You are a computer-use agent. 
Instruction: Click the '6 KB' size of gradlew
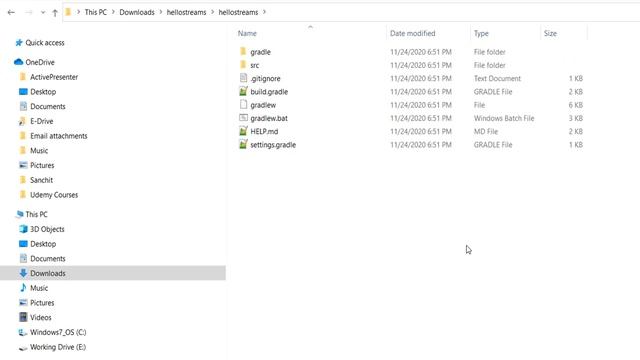[x=576, y=105]
